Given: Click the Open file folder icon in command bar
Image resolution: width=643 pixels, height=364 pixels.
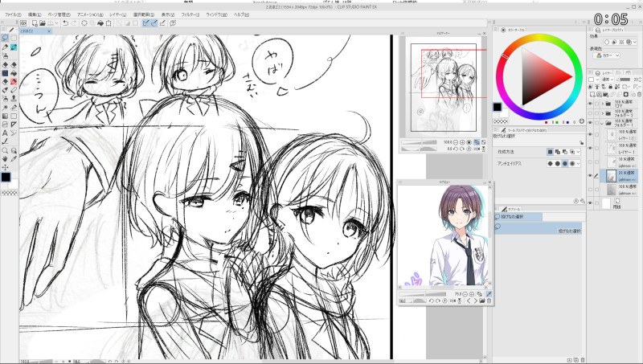Looking at the screenshot, I should pos(43,23).
